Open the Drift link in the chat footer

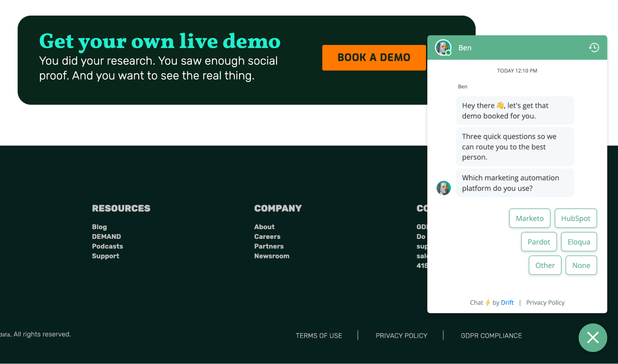[x=507, y=303]
